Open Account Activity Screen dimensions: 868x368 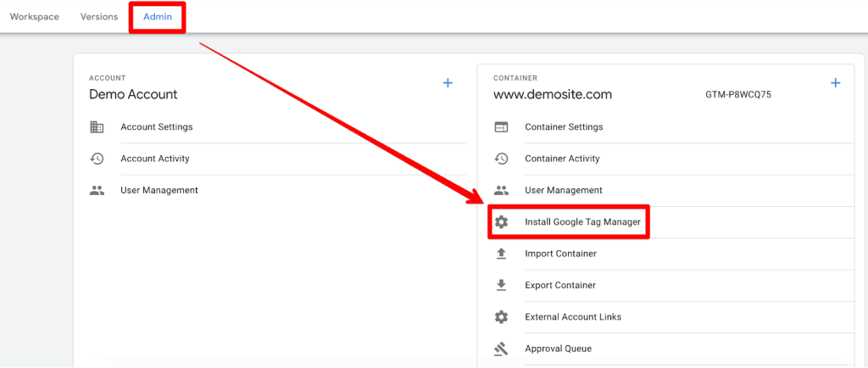pos(155,159)
